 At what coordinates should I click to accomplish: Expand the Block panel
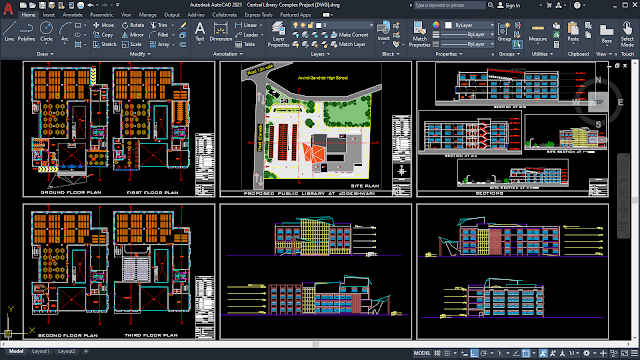click(x=390, y=54)
